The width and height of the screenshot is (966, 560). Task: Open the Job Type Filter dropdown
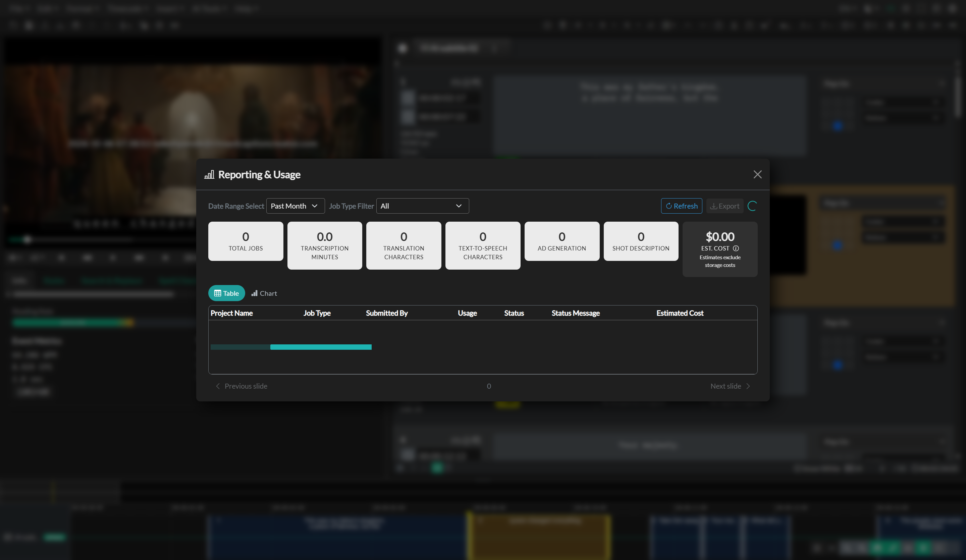tap(422, 206)
